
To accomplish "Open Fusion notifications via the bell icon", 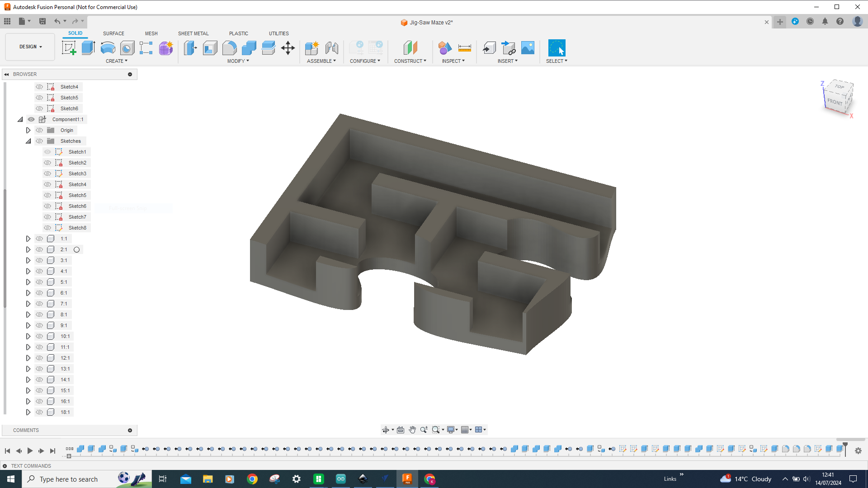I will click(x=826, y=21).
